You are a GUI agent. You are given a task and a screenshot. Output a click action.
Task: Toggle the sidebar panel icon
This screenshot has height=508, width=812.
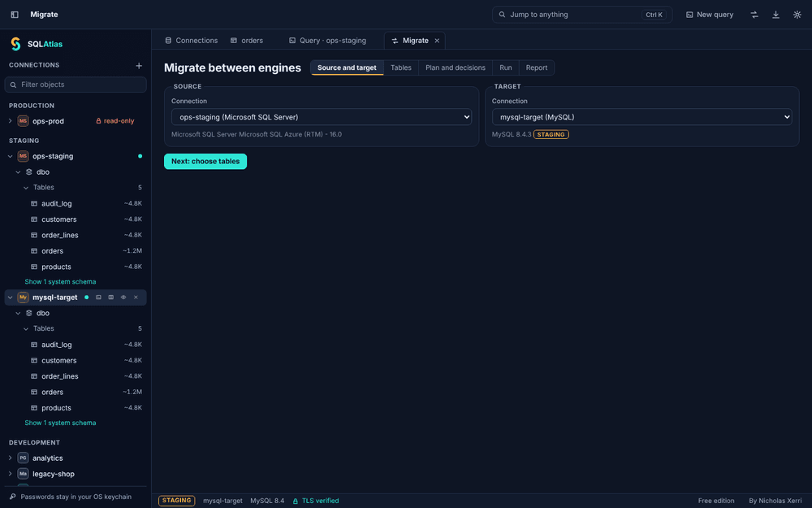pos(15,15)
